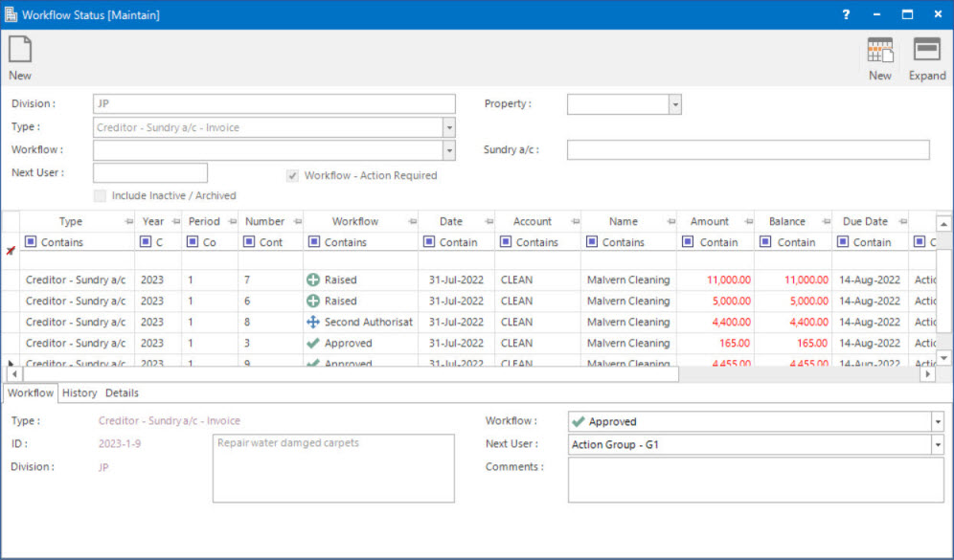The height and width of the screenshot is (560, 954).
Task: Switch to the Details tab
Action: tap(122, 393)
